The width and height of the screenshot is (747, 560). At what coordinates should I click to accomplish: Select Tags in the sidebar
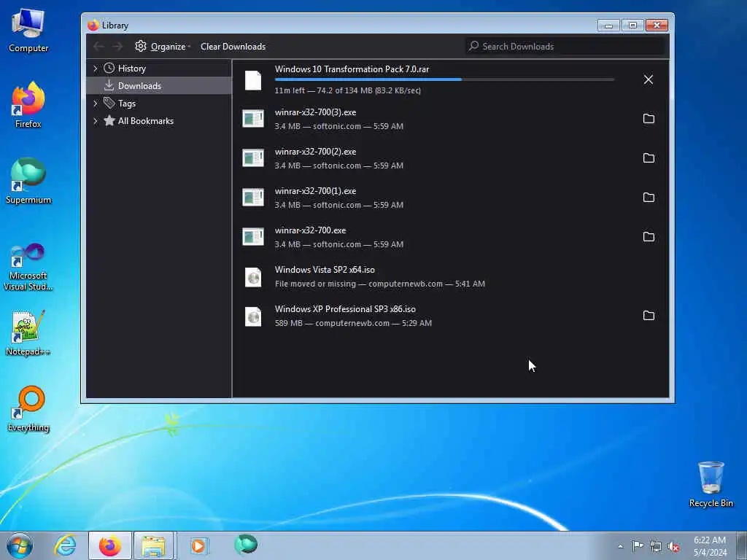click(x=127, y=104)
